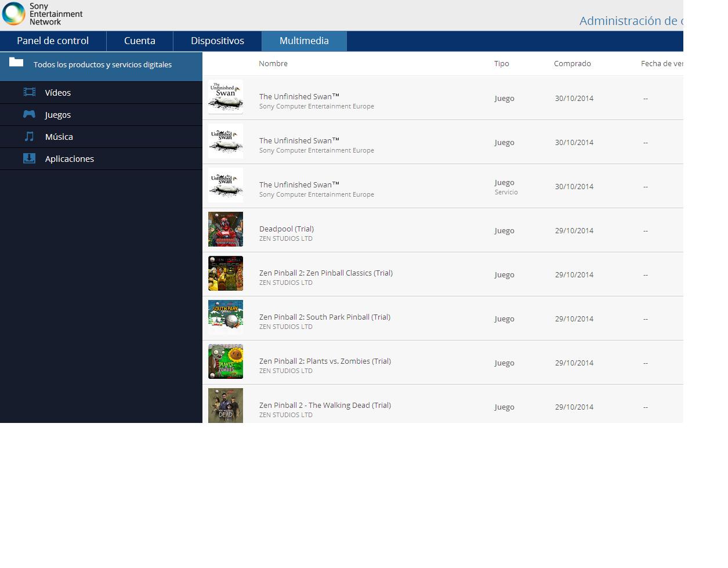
Task: Click Zen Pinball 2: South Park Pinball (Trial)
Action: (x=325, y=317)
